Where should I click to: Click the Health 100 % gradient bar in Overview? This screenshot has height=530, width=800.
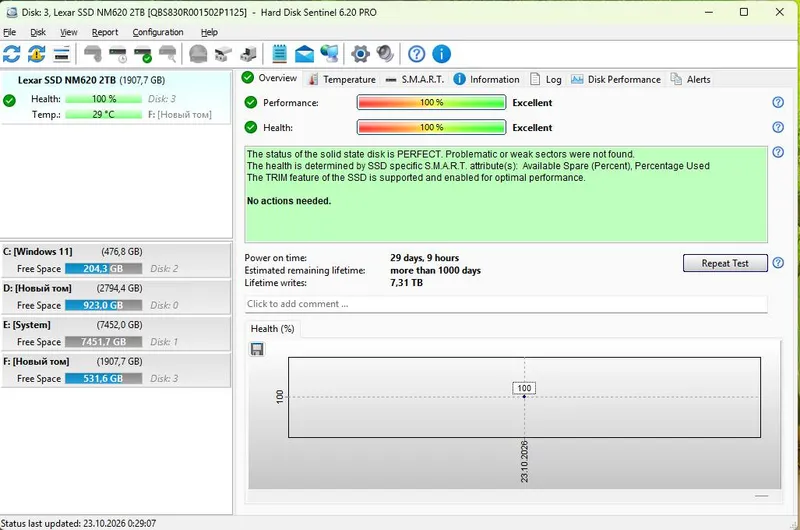coord(432,127)
